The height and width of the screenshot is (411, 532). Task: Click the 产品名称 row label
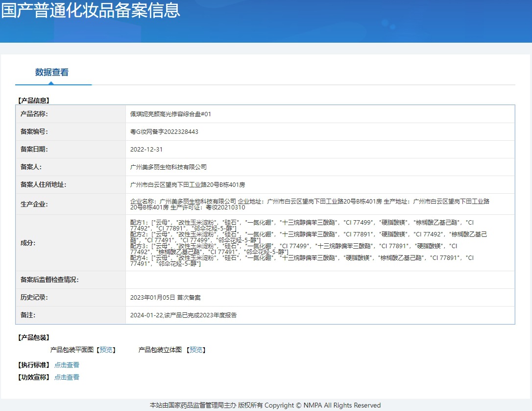click(34, 114)
